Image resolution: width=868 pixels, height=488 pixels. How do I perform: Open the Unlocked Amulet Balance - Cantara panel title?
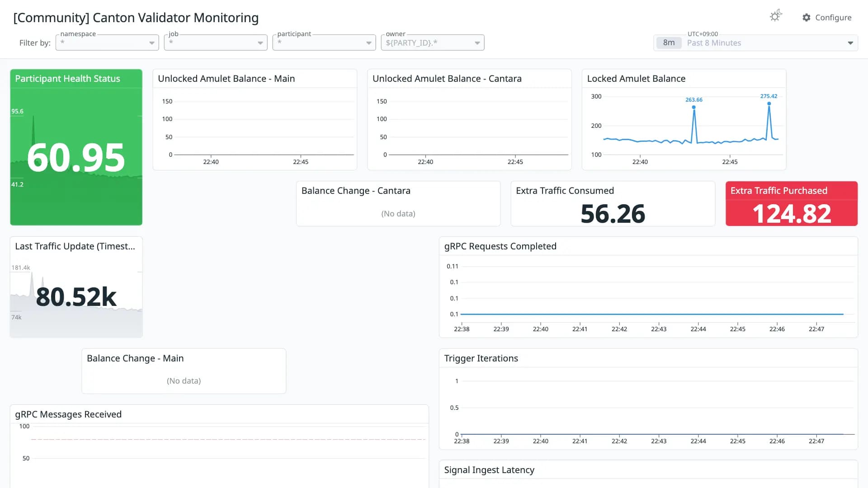pos(447,79)
